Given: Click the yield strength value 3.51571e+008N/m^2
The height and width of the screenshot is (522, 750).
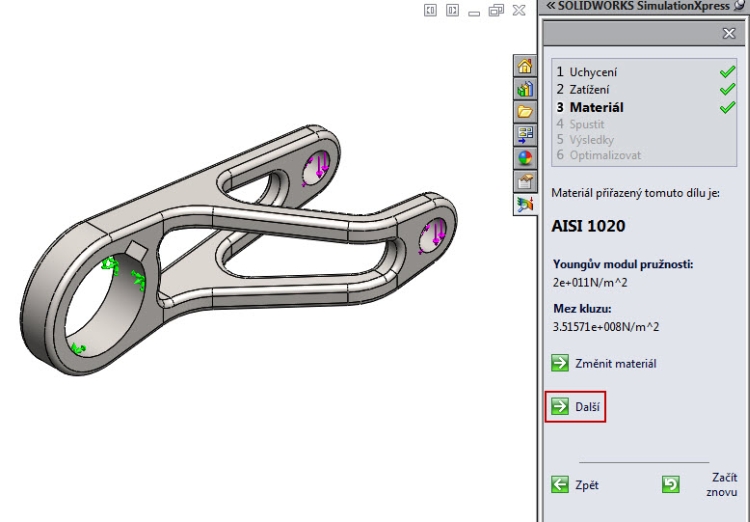Looking at the screenshot, I should point(606,327).
